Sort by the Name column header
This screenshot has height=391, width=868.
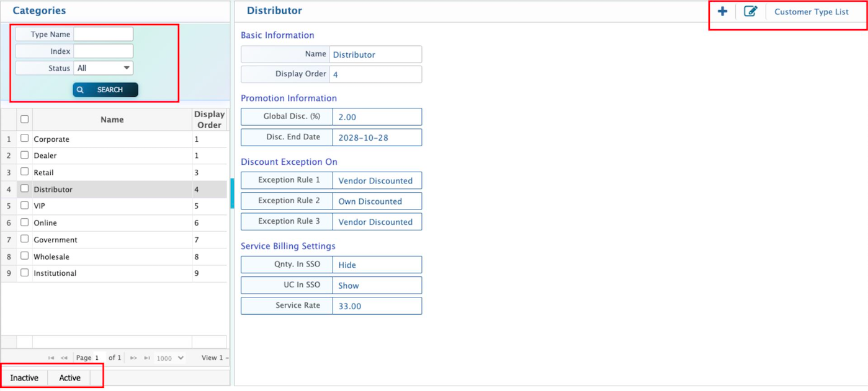coord(112,120)
